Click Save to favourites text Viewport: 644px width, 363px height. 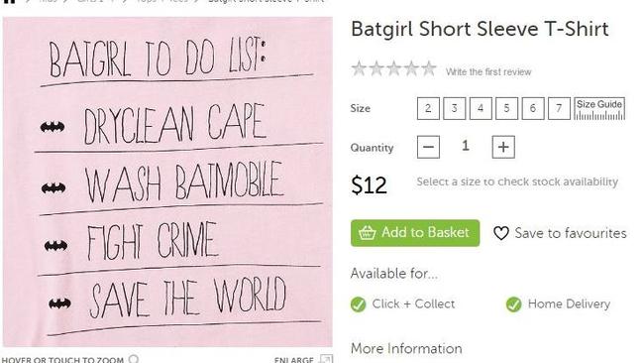point(571,233)
